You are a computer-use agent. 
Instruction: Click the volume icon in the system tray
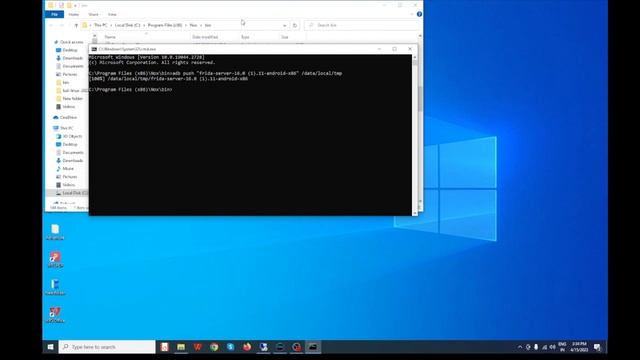552,347
